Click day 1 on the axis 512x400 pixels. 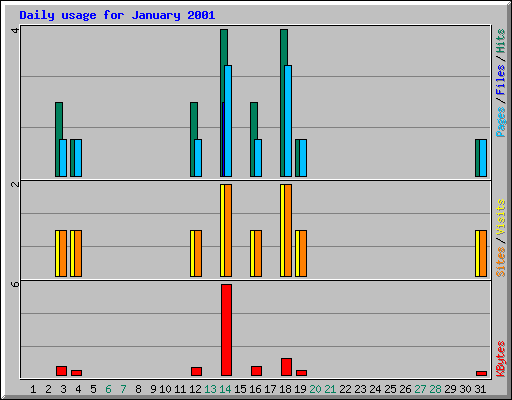(x=33, y=389)
